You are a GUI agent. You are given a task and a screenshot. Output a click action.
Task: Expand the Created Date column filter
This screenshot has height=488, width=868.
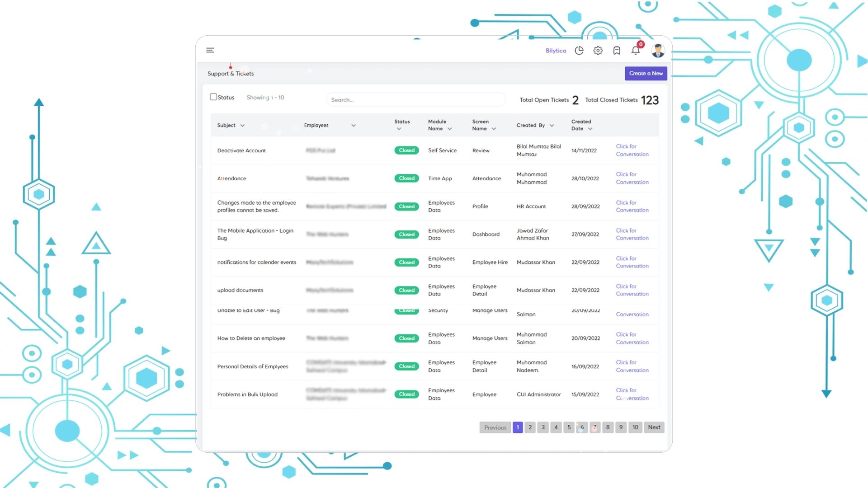[x=590, y=129]
